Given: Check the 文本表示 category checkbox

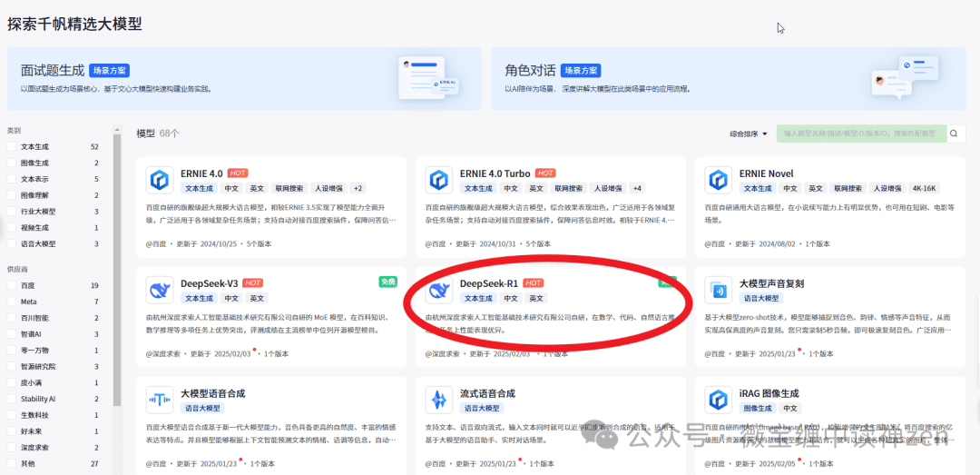Looking at the screenshot, I should pyautogui.click(x=11, y=179).
